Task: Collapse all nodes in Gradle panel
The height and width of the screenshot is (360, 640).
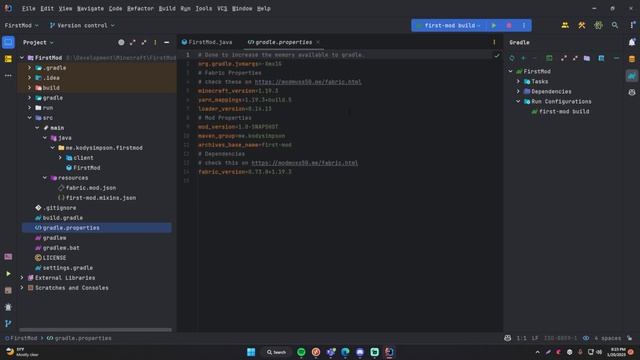Action: pyautogui.click(x=575, y=58)
